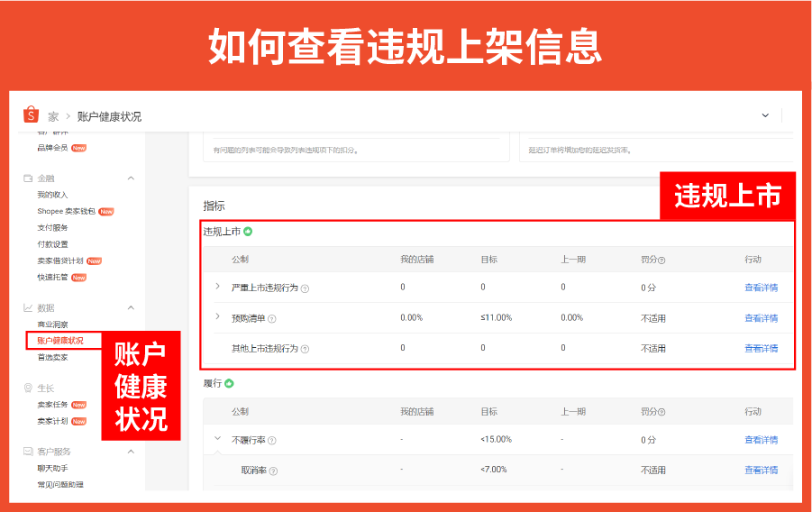Click the Shopee logo icon
The image size is (812, 512).
click(x=31, y=114)
